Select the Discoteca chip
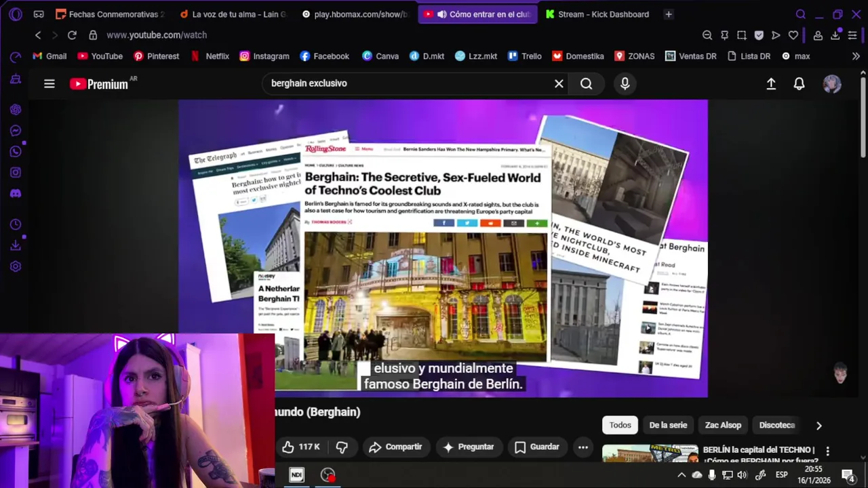 click(x=777, y=425)
